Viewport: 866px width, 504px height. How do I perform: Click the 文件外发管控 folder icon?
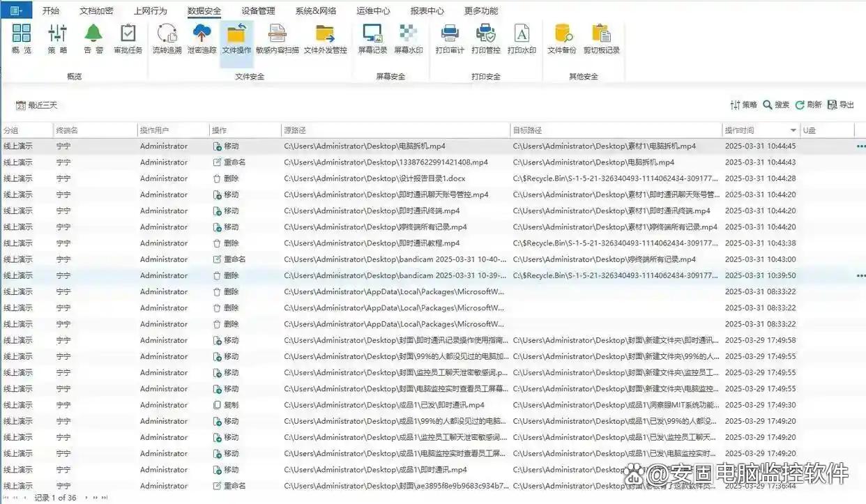coord(325,38)
